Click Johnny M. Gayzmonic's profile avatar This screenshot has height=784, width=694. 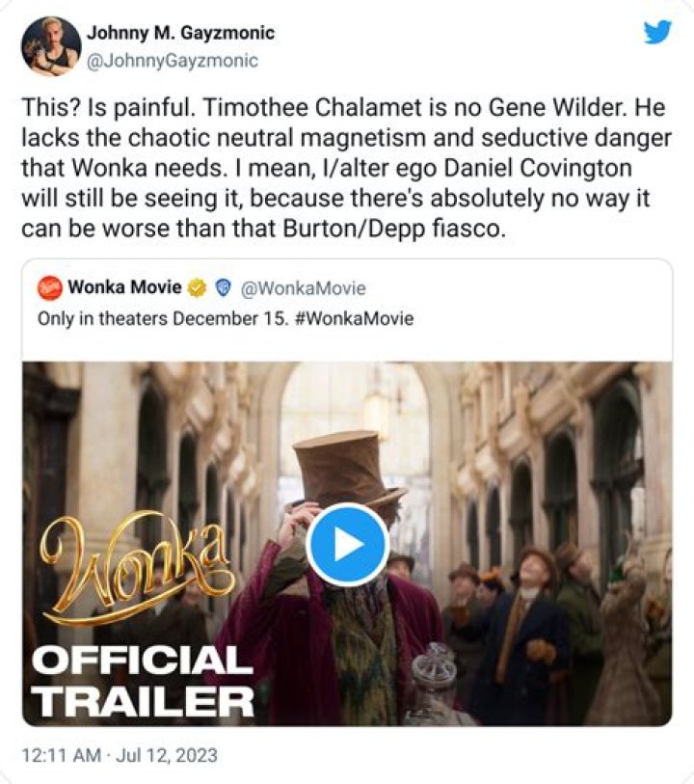coord(51,45)
